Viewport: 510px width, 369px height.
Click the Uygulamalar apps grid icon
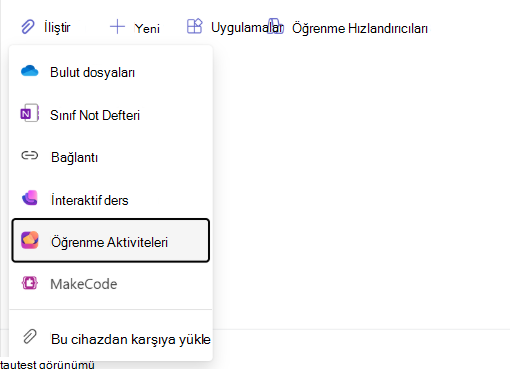coord(194,26)
